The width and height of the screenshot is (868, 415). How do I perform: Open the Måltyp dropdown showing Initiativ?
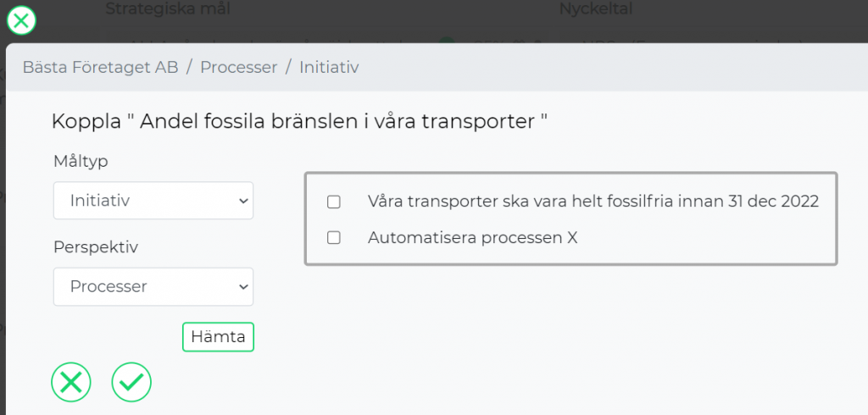click(153, 201)
